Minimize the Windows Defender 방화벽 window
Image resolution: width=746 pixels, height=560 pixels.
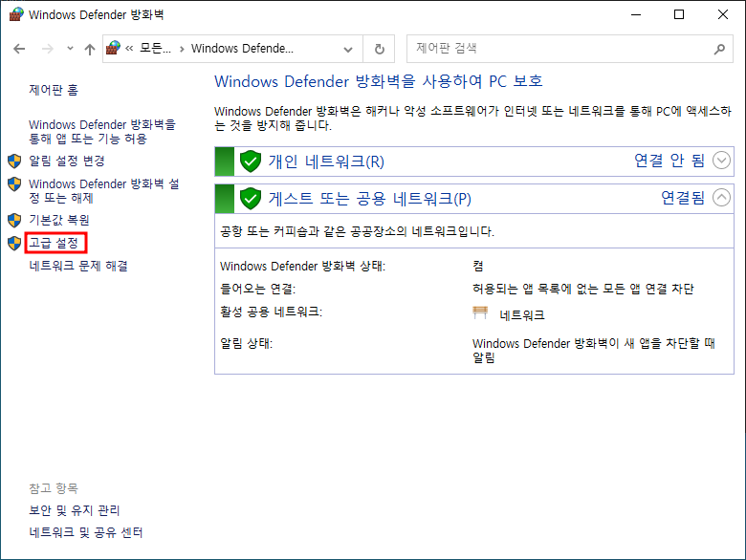pos(636,14)
